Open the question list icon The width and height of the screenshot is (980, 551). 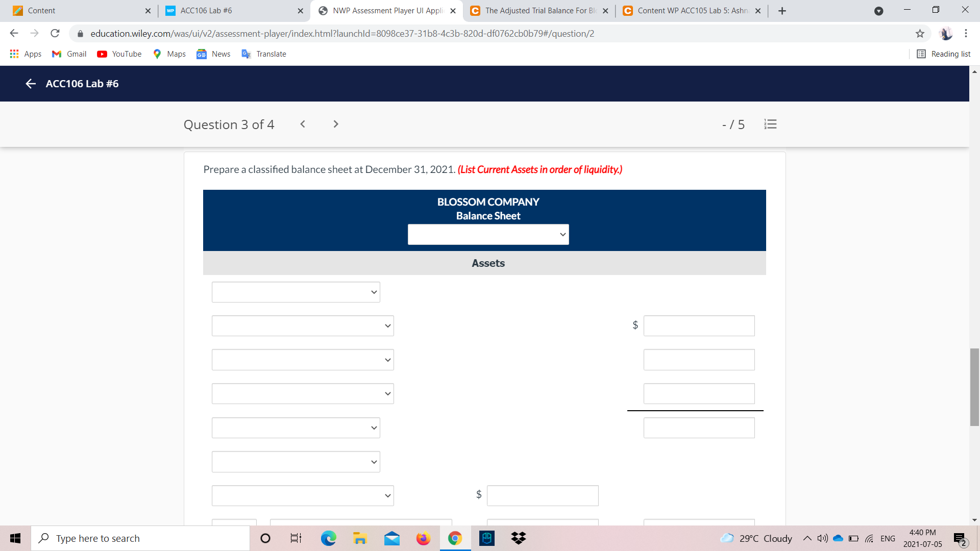pos(770,124)
